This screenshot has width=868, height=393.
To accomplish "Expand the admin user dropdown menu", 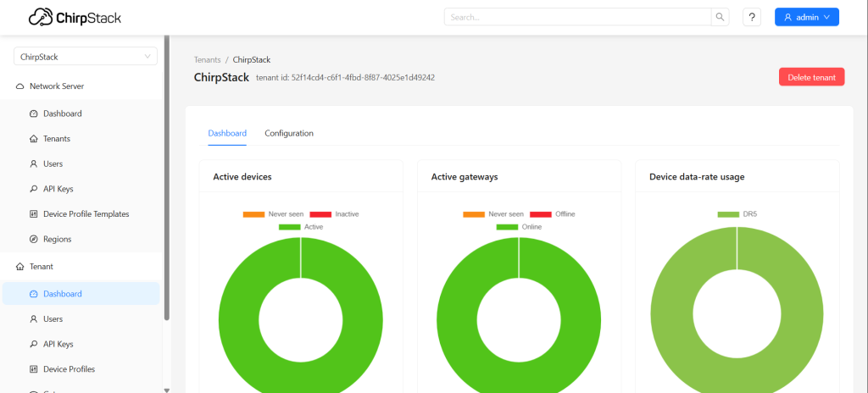I will (806, 17).
